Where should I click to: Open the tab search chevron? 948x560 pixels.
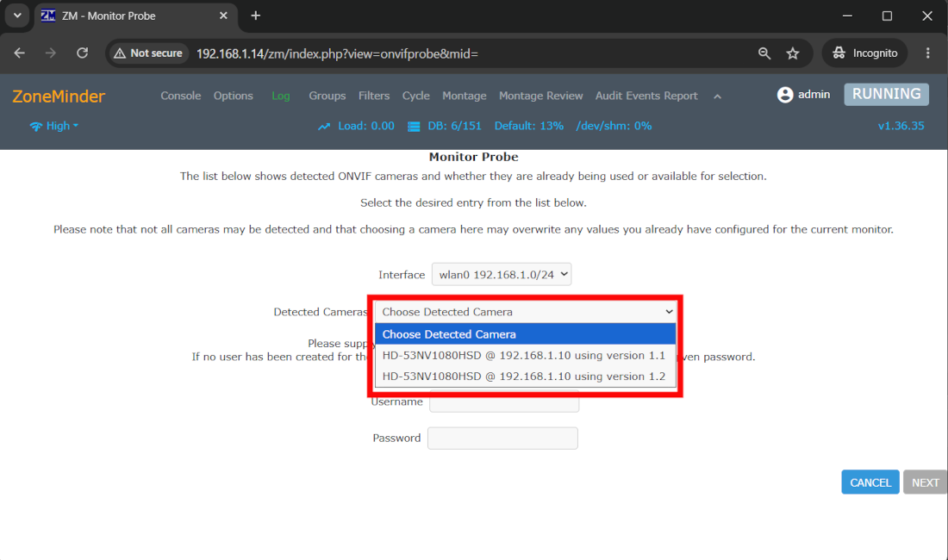pyautogui.click(x=17, y=16)
